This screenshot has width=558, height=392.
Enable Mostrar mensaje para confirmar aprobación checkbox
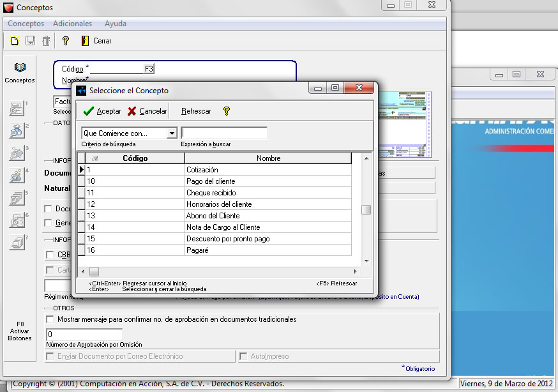pos(50,319)
